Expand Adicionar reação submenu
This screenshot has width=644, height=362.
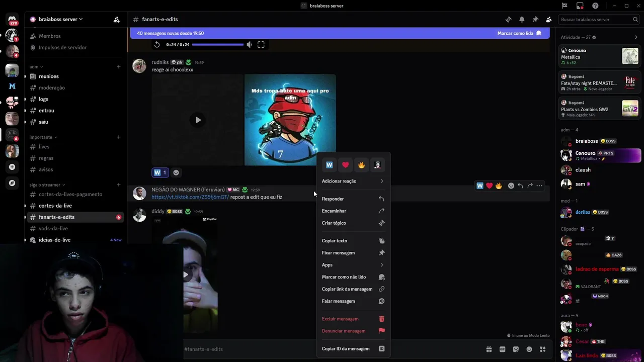[353, 181]
